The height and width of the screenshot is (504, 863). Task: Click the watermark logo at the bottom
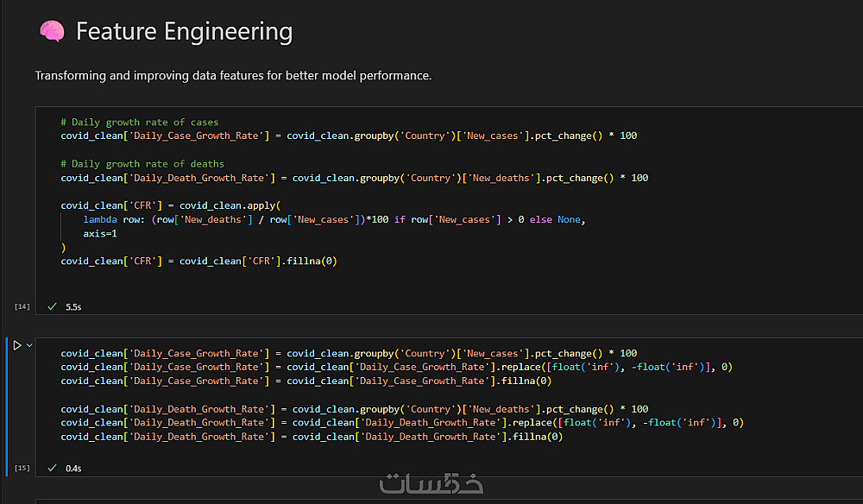431,484
